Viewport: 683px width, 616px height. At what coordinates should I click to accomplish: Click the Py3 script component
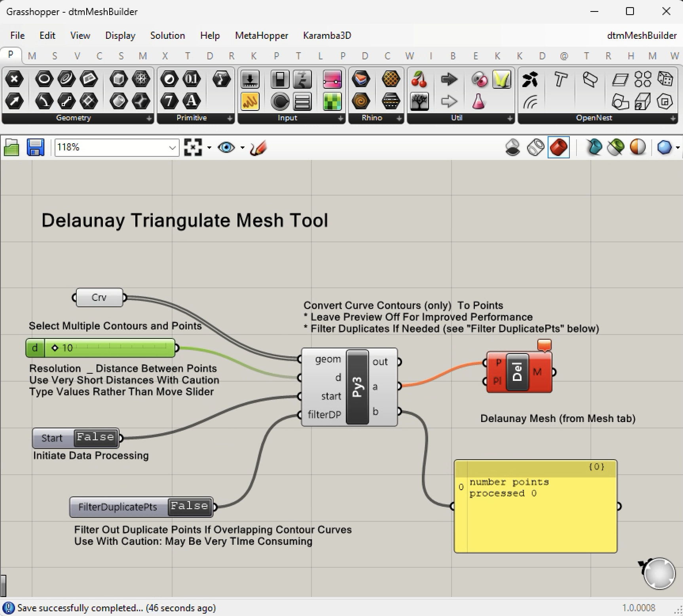pyautogui.click(x=357, y=387)
